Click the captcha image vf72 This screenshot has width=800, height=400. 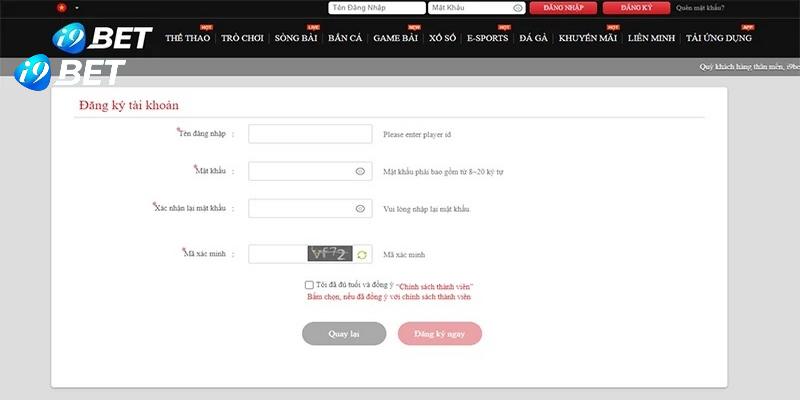click(330, 254)
